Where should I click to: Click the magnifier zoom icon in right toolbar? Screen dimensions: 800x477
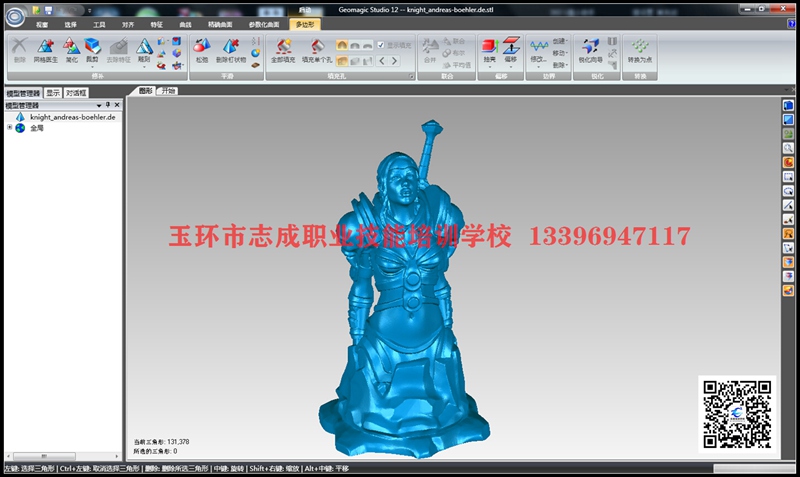click(x=788, y=148)
